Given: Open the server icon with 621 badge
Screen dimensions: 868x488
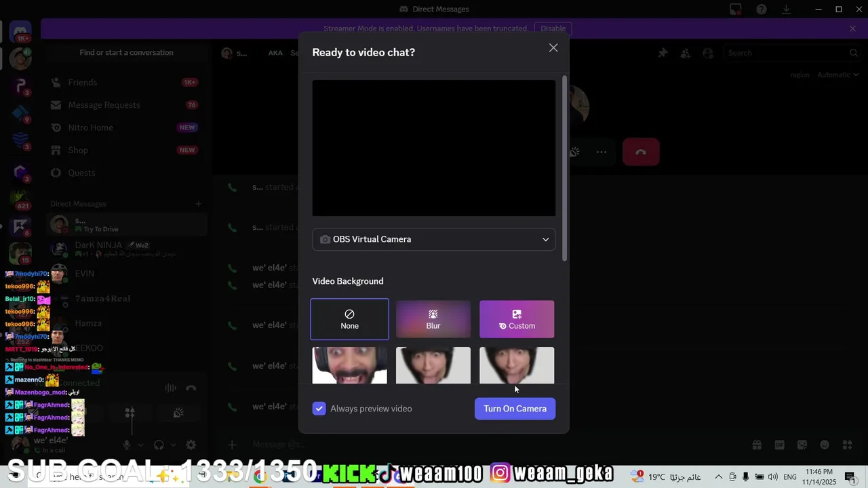Looking at the screenshot, I should [x=20, y=199].
